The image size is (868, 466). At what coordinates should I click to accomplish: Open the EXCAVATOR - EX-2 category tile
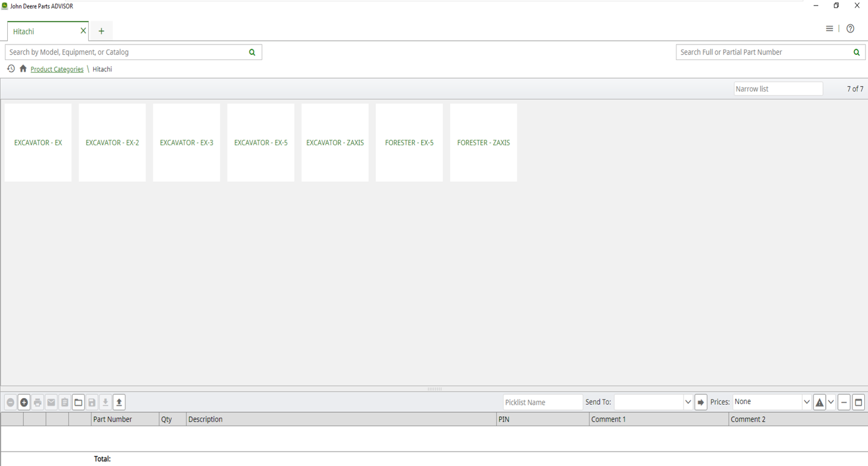click(x=112, y=143)
